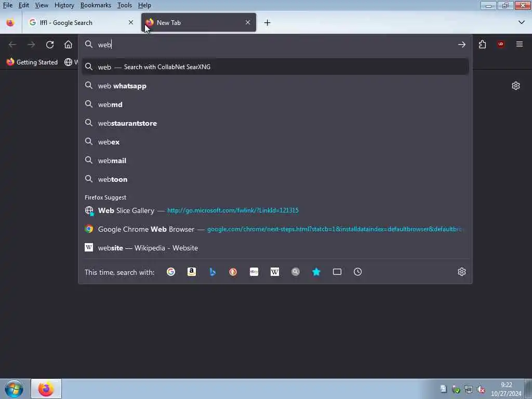Select web Search with CollabNet SearXNG row
The height and width of the screenshot is (399, 532).
(275, 67)
